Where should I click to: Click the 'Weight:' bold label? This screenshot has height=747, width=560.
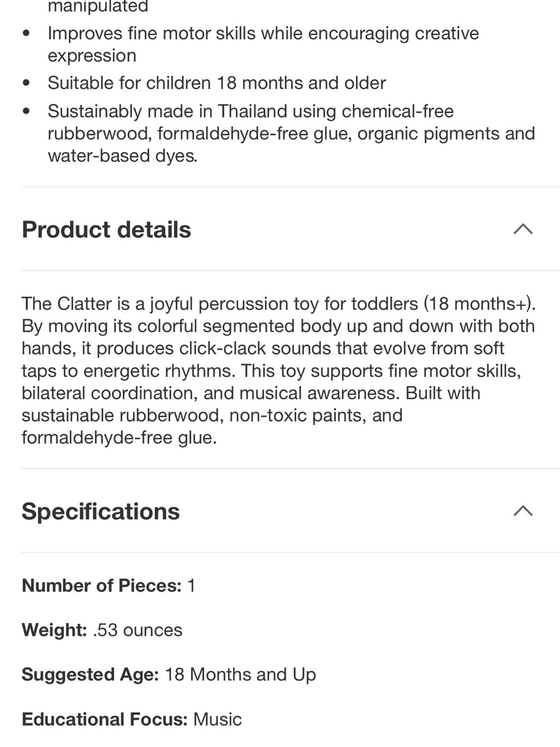tap(54, 630)
